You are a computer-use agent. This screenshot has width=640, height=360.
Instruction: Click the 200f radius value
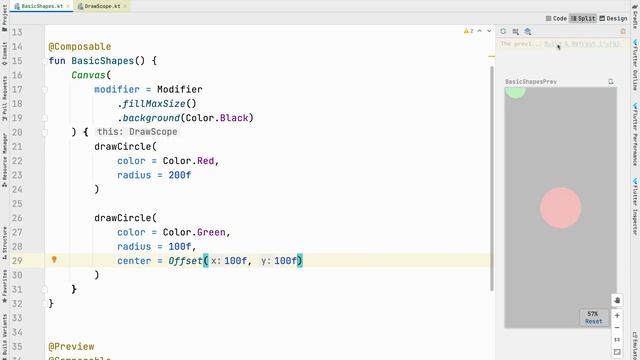180,175
